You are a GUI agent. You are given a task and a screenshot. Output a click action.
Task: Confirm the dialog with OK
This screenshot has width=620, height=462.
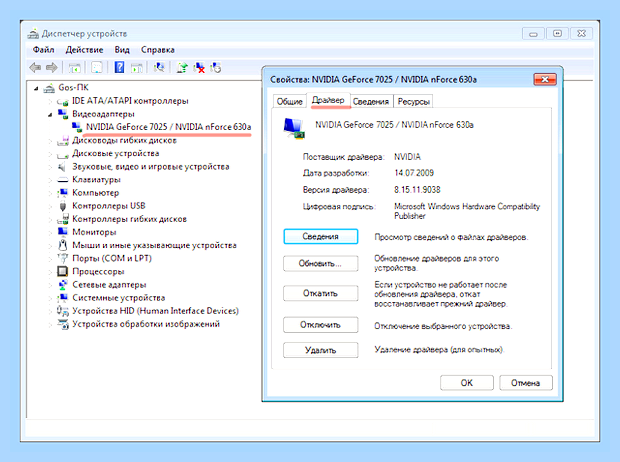(467, 383)
